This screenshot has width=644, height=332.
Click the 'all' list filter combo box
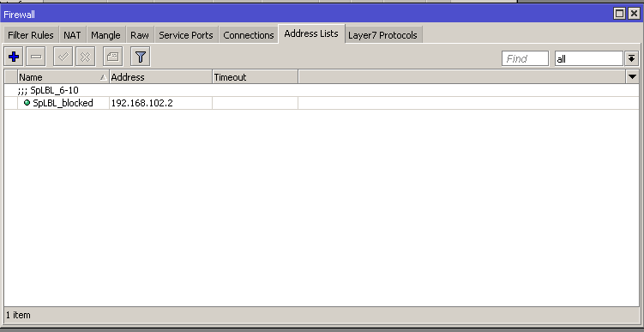(588, 58)
